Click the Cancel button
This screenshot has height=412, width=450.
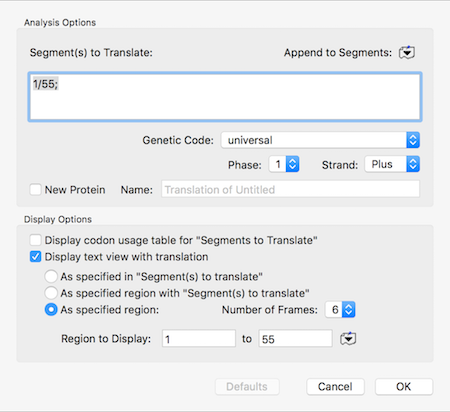click(x=335, y=387)
